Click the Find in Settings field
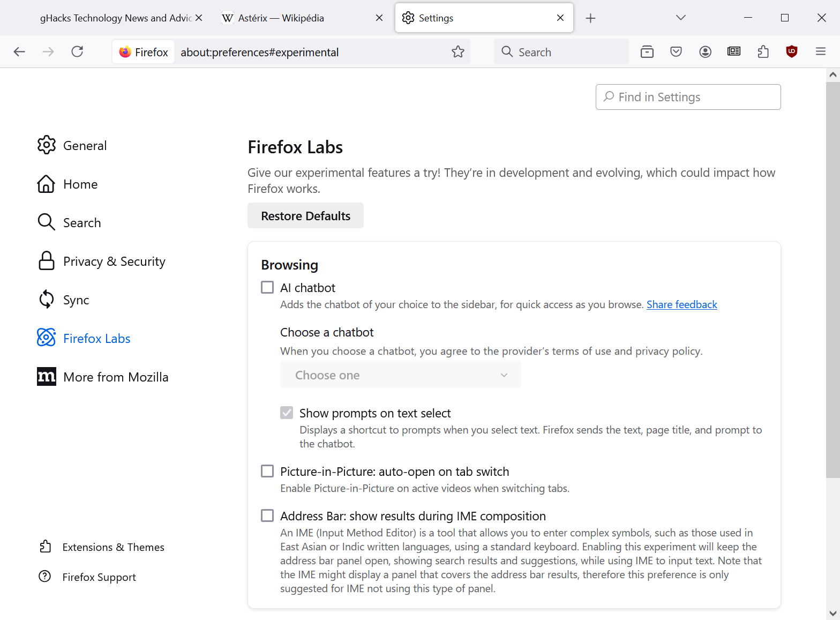 [x=688, y=97]
